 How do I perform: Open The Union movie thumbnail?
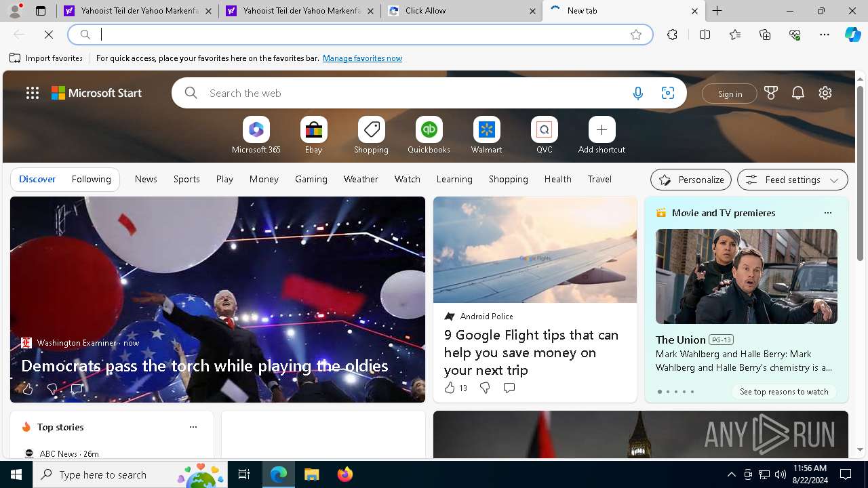pos(746,276)
